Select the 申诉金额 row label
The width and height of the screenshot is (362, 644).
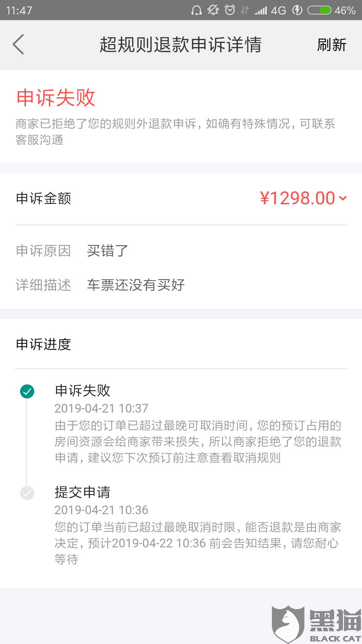pyautogui.click(x=44, y=198)
